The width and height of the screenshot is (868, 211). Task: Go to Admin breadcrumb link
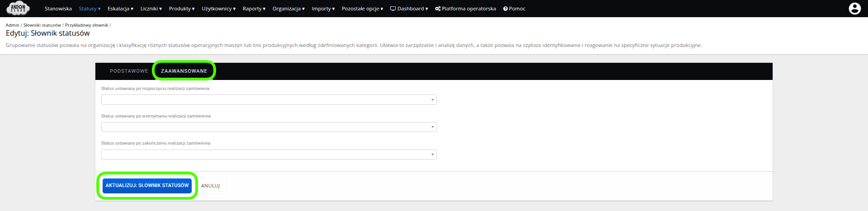tap(12, 25)
